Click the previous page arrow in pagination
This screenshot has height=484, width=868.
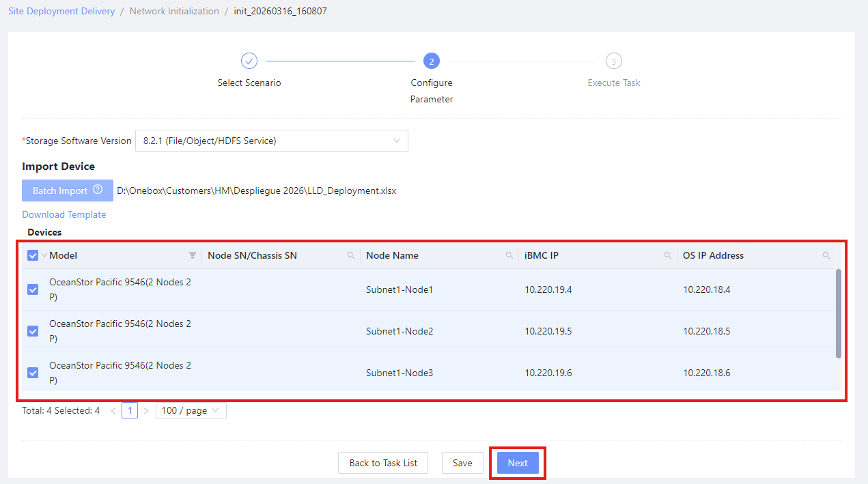(113, 411)
